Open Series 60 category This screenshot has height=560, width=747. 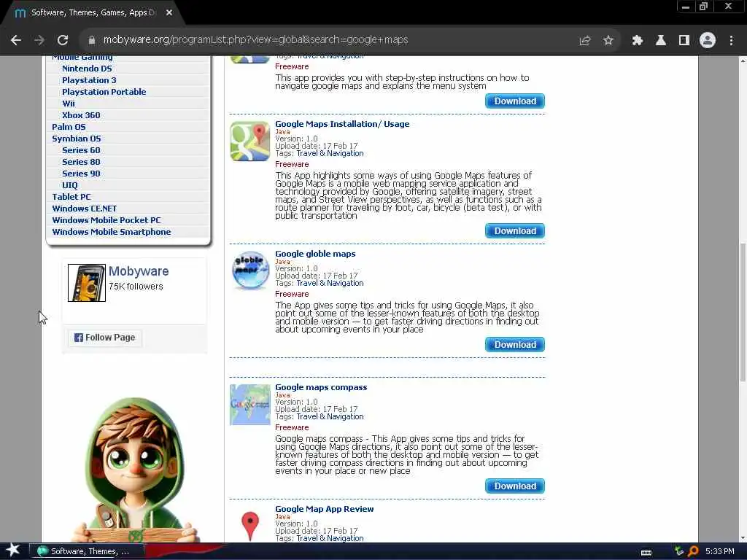(x=81, y=150)
